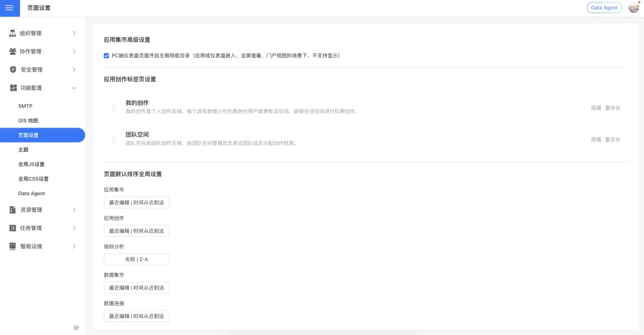Screen dimensions: 644x335
Task: Grab the drag handle beside 团队空间
Action: coord(114,140)
